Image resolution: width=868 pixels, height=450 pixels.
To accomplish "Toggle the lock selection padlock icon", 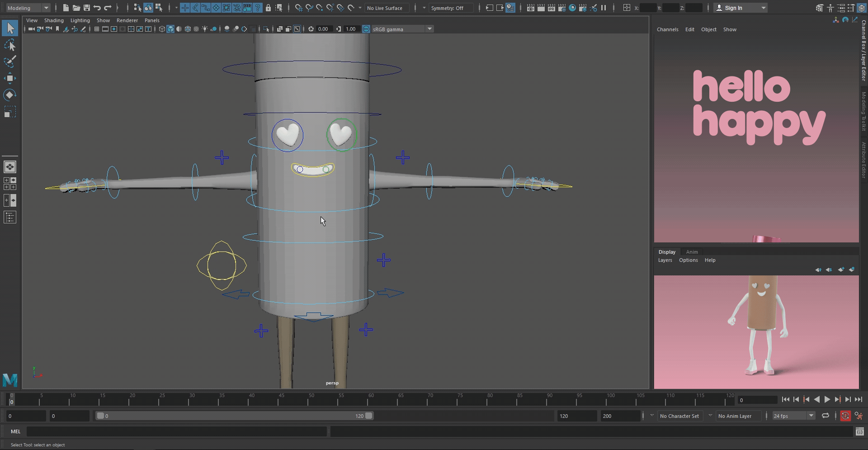I will [x=268, y=8].
